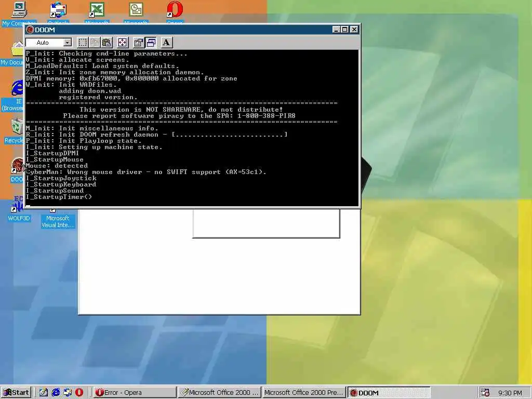532x399 pixels.
Task: Select the My Computer desktop icon
Action: [18, 14]
